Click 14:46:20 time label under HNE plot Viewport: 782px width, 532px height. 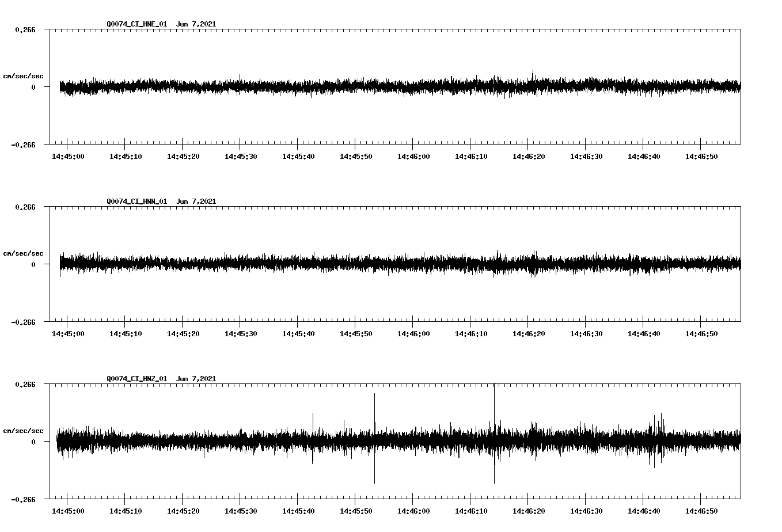pyautogui.click(x=529, y=157)
